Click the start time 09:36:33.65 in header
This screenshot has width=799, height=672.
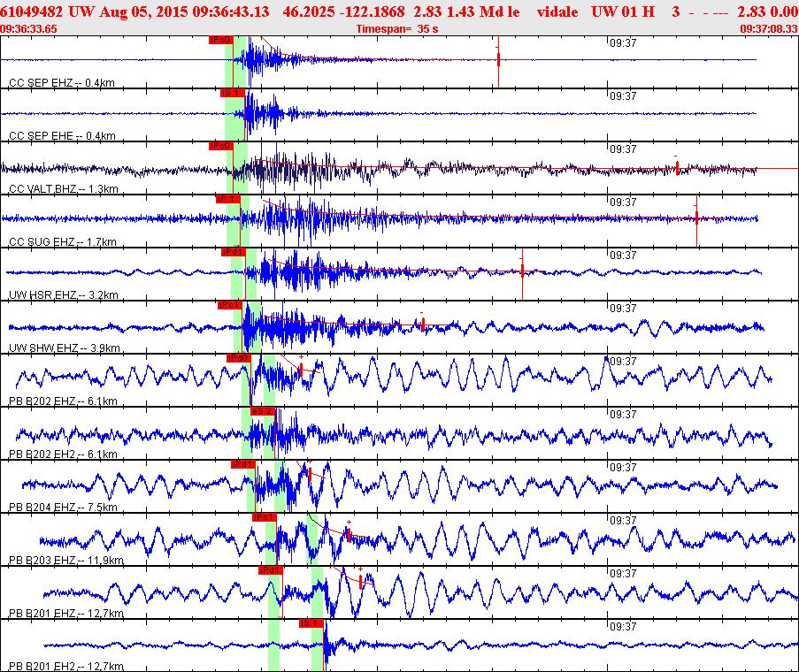[29, 29]
